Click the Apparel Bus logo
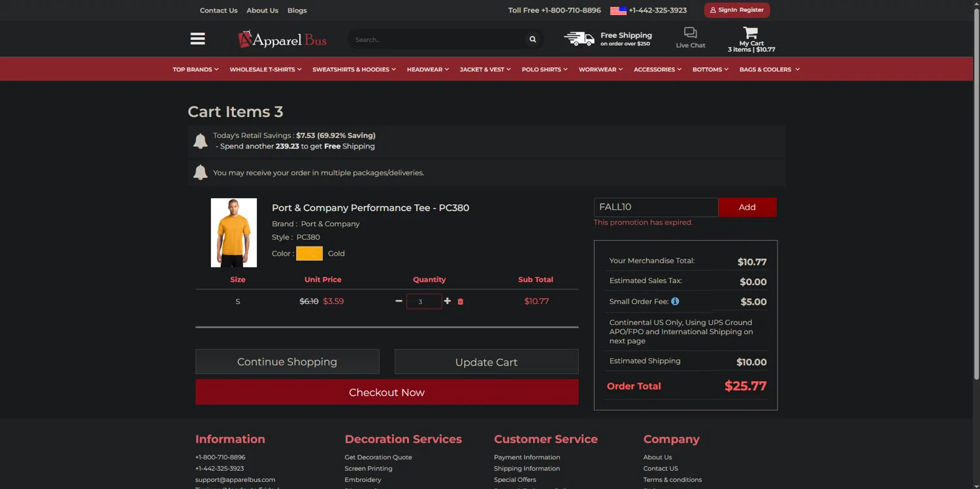This screenshot has height=489, width=980. tap(282, 40)
